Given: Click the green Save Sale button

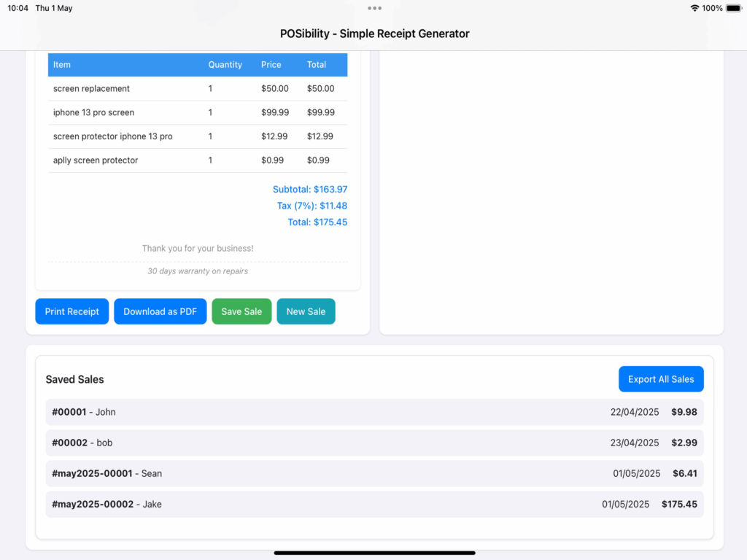Looking at the screenshot, I should coord(241,311).
